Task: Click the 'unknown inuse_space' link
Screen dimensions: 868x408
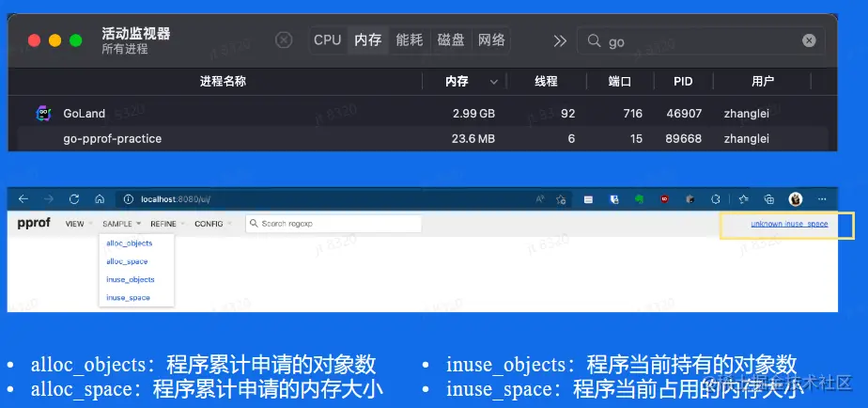Action: (789, 224)
